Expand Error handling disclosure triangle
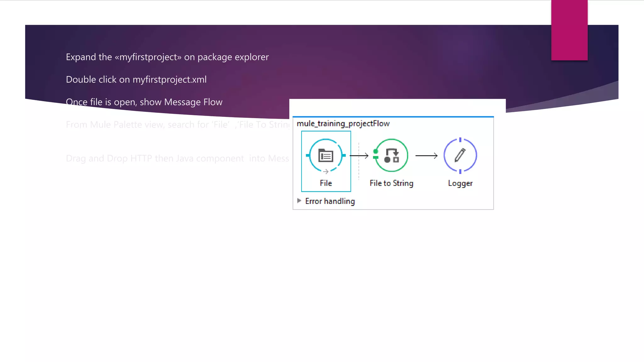 (299, 200)
